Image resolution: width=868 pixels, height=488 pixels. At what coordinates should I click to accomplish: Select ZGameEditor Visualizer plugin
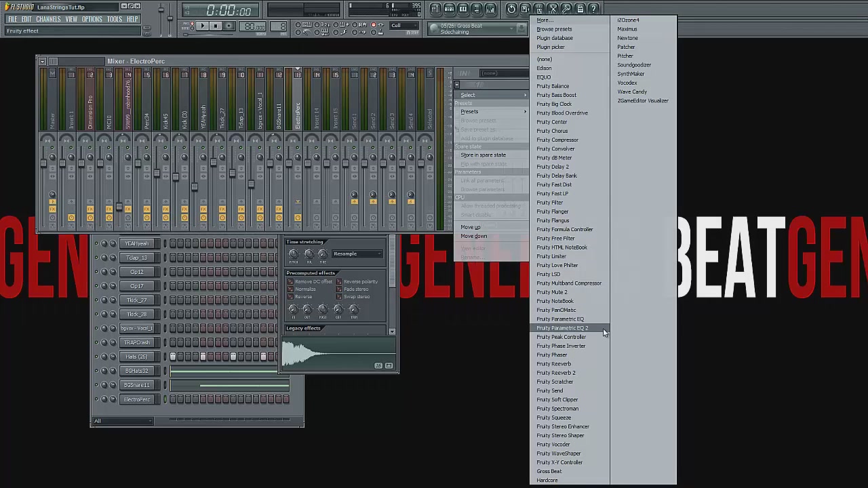pos(643,100)
